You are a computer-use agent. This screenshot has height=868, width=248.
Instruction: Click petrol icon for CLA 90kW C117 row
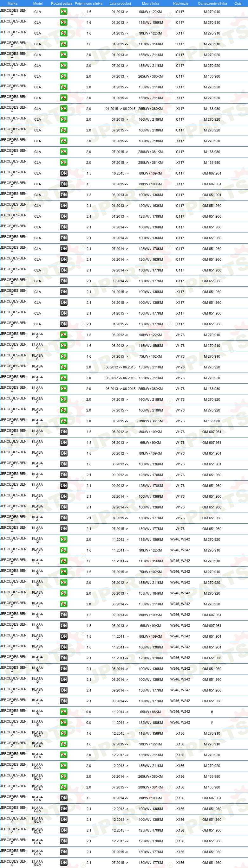click(x=63, y=12)
